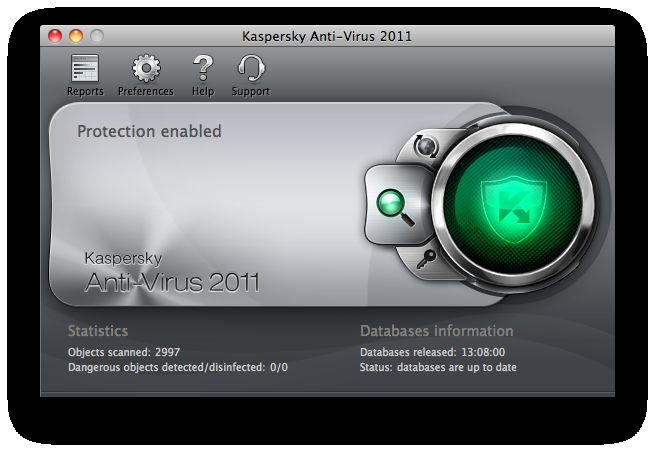The width and height of the screenshot is (655, 452).
Task: Click the gray zoom window button
Action: click(x=97, y=36)
